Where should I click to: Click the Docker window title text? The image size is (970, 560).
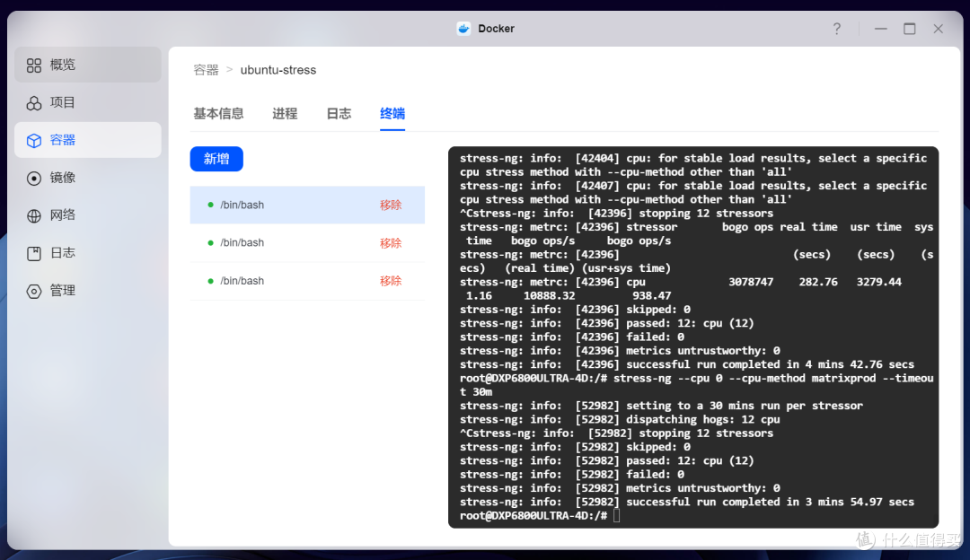click(x=496, y=29)
